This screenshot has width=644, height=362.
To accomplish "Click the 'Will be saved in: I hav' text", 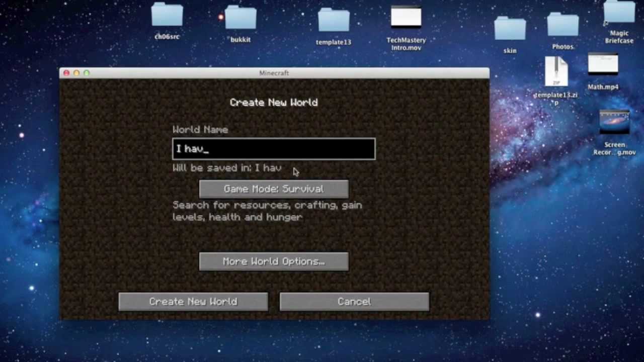I will click(227, 168).
